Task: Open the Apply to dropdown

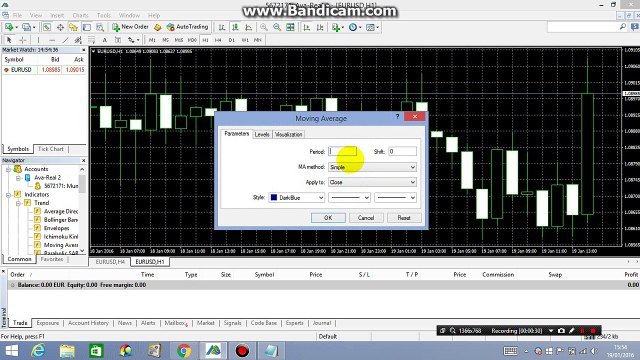Action: point(372,182)
